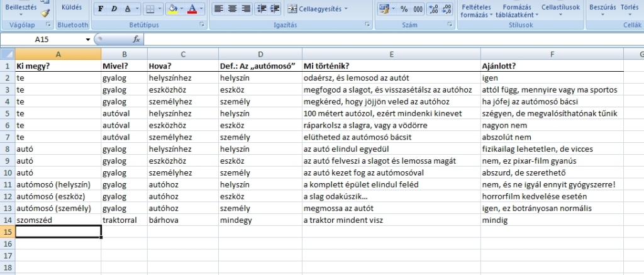Center-align the cell text
The height and width of the screenshot is (275, 644).
point(232,9)
